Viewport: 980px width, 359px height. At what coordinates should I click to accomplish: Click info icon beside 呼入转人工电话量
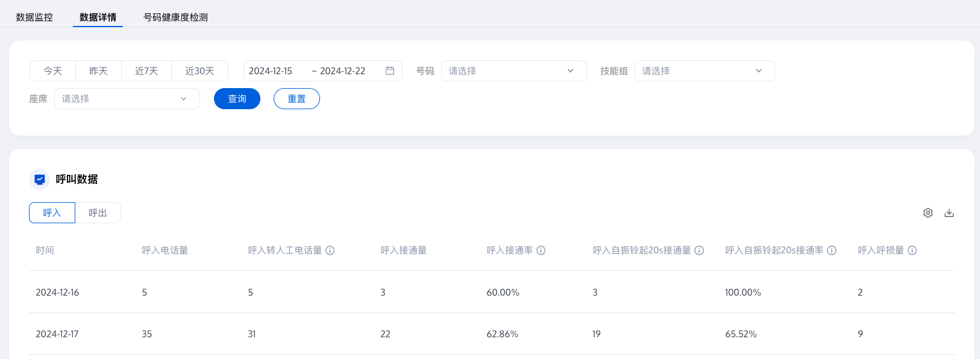click(x=330, y=250)
